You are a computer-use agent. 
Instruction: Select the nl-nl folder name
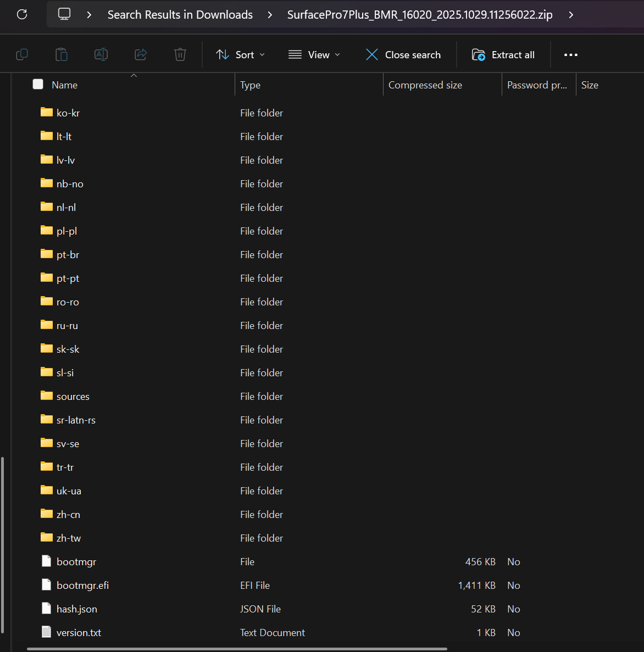66,207
